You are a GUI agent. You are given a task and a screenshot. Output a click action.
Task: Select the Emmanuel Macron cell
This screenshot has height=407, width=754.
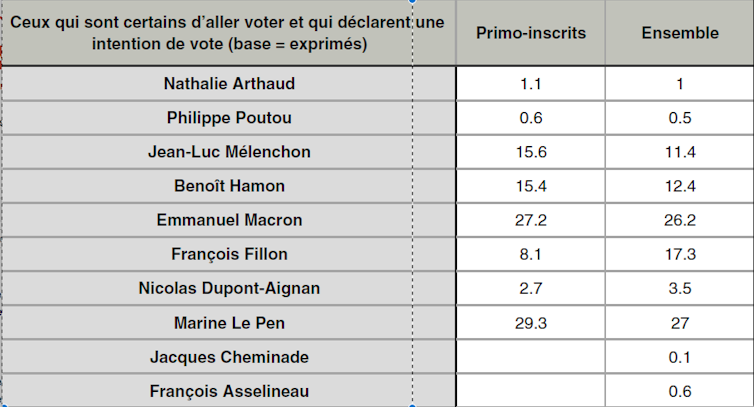pos(229,220)
